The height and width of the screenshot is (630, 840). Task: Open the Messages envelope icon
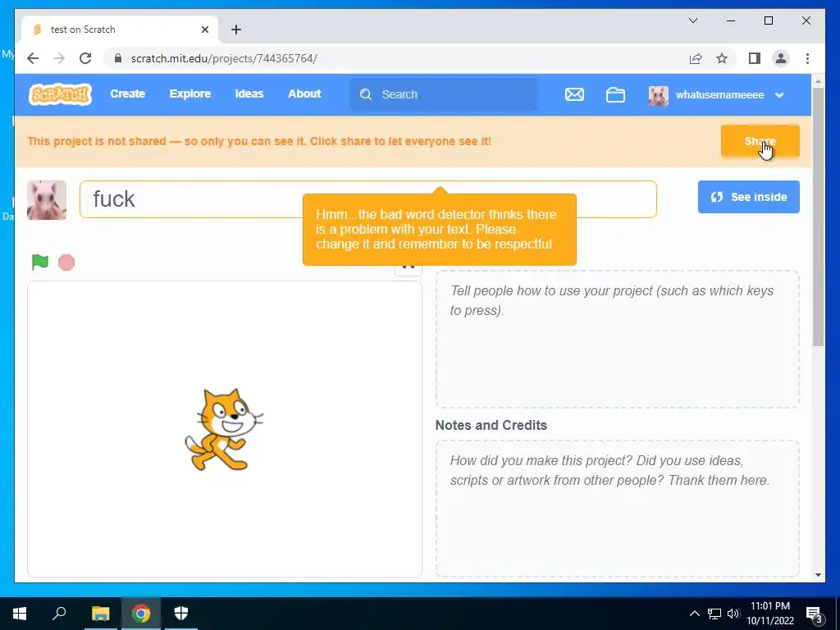[574, 95]
